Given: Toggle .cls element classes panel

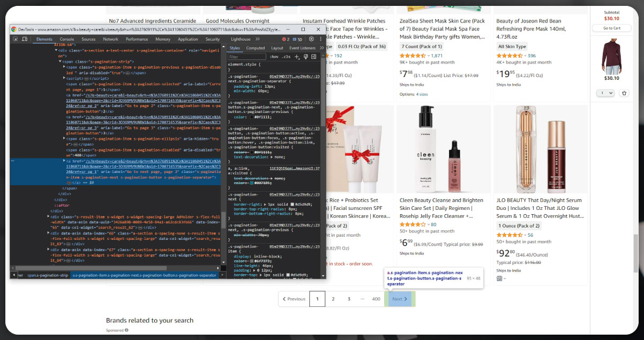Looking at the screenshot, I should point(286,56).
